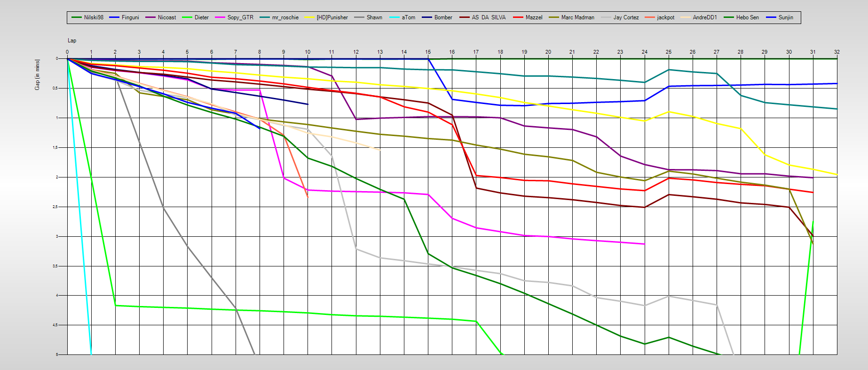Click the gray Shawn legend swatch
Screen dimensions: 868x370
click(x=359, y=17)
